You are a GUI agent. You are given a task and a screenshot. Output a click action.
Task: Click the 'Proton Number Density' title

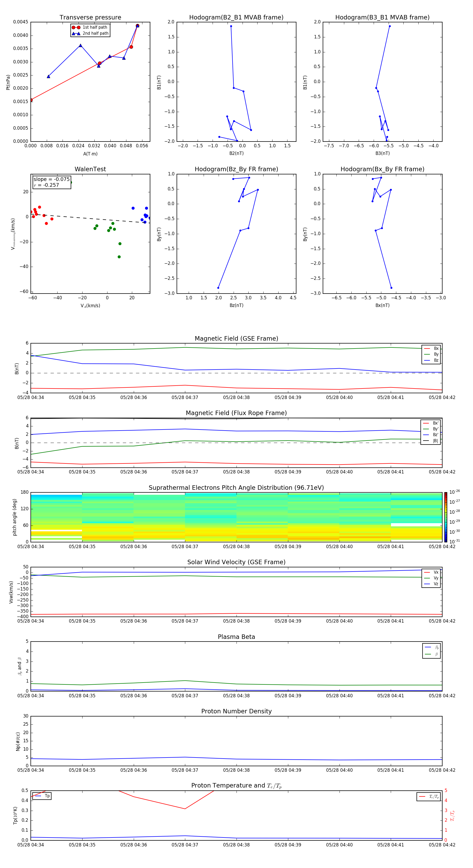coord(236,711)
